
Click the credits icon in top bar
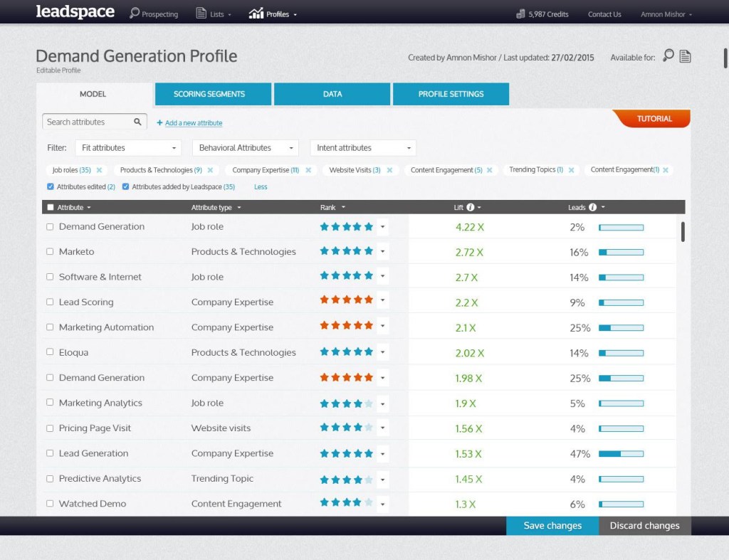tap(520, 14)
